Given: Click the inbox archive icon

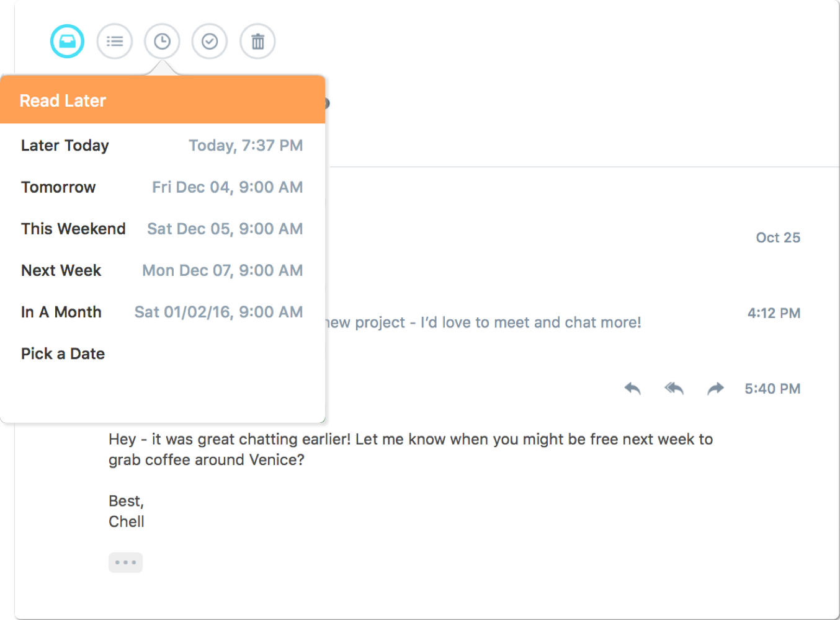Looking at the screenshot, I should tap(67, 42).
